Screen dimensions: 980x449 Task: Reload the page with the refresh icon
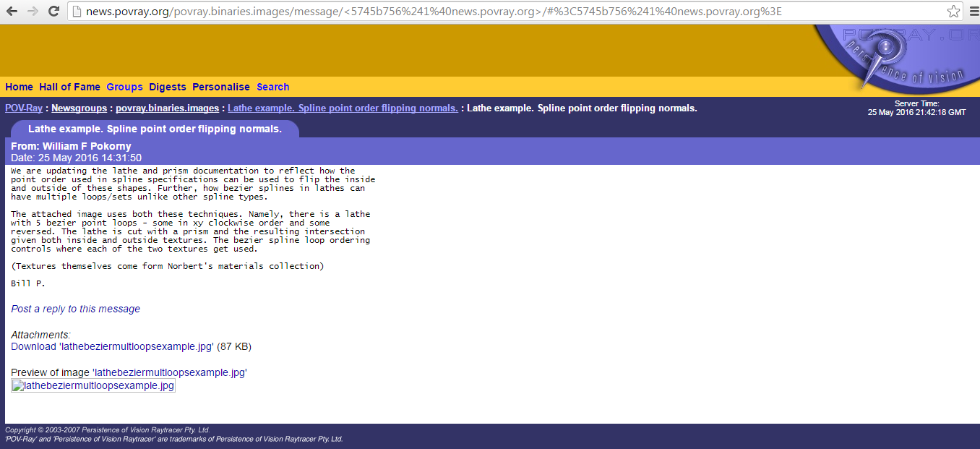(x=53, y=12)
